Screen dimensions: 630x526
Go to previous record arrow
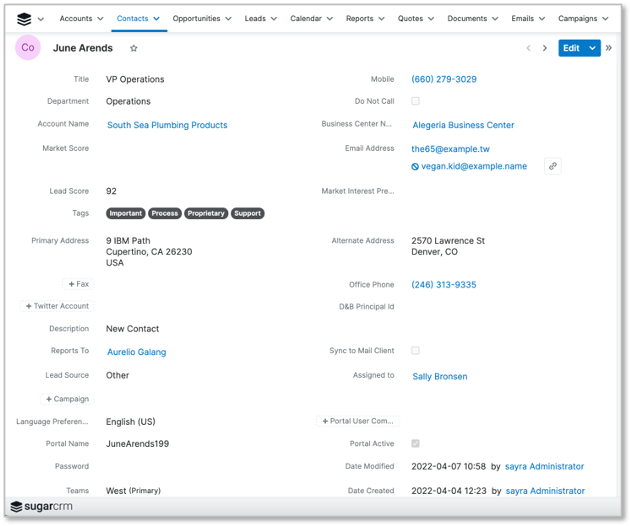click(528, 48)
